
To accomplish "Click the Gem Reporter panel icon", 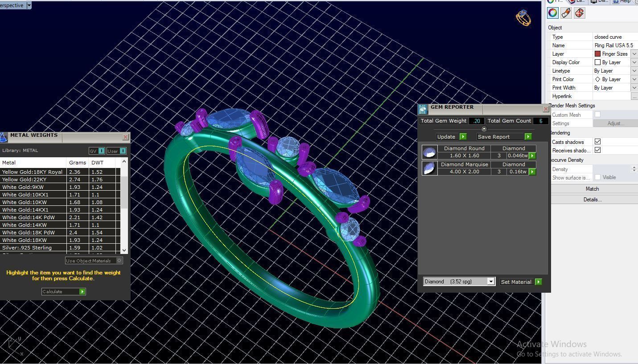I will tap(423, 109).
